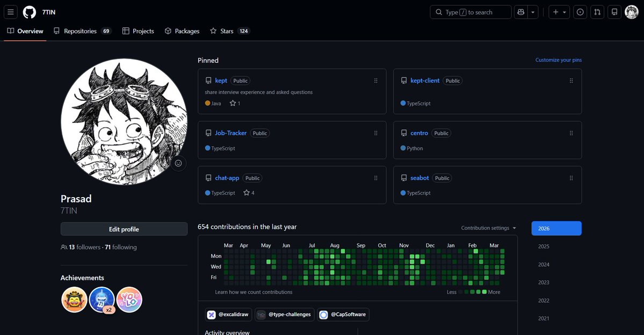Open the create new plus menu
This screenshot has width=644, height=335.
559,12
